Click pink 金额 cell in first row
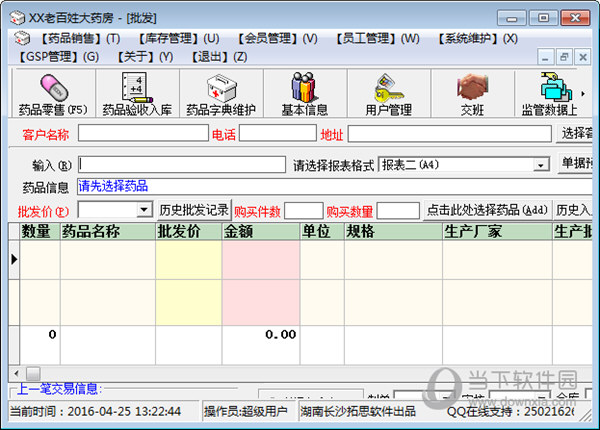The width and height of the screenshot is (600, 430). [261, 260]
